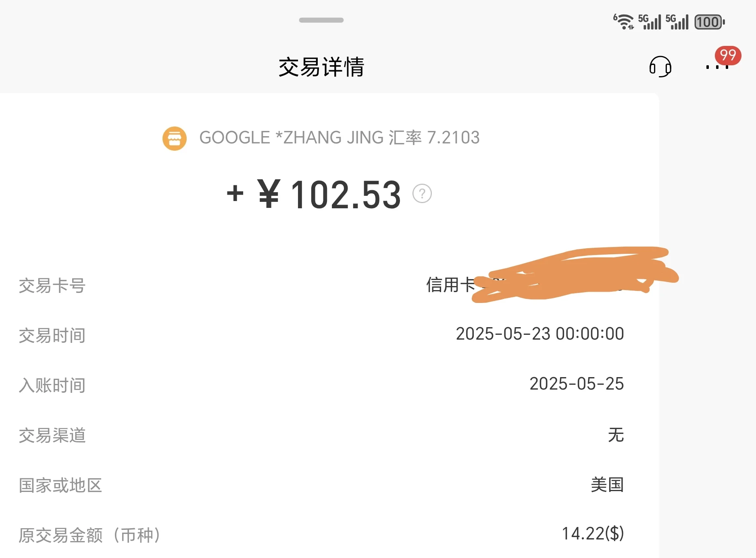Open the three-dot more menu

pos(717,67)
